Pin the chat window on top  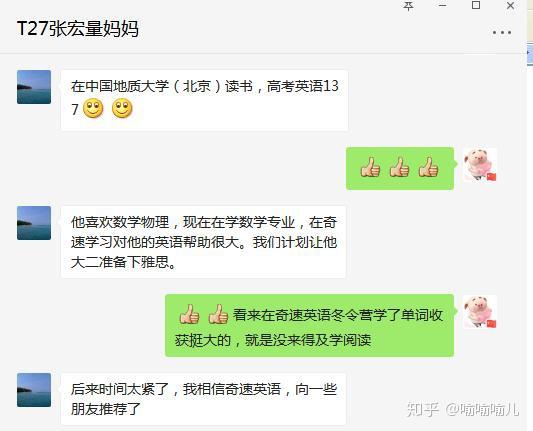click(x=409, y=6)
